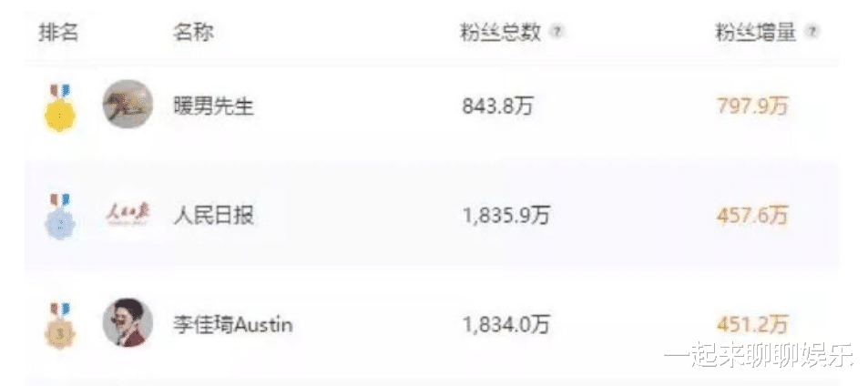Viewport: 868px width, 386px height.
Task: Open the 人民日报 account name
Action: click(x=213, y=217)
